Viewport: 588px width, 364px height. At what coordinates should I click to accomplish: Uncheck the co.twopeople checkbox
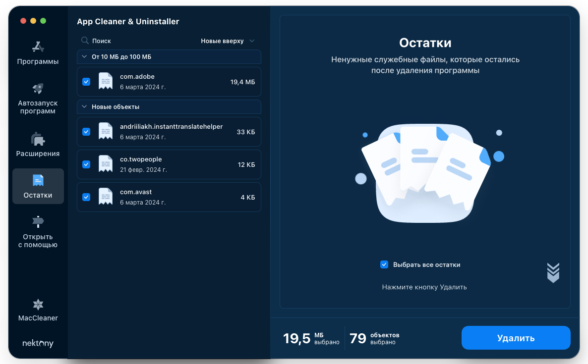pos(86,164)
